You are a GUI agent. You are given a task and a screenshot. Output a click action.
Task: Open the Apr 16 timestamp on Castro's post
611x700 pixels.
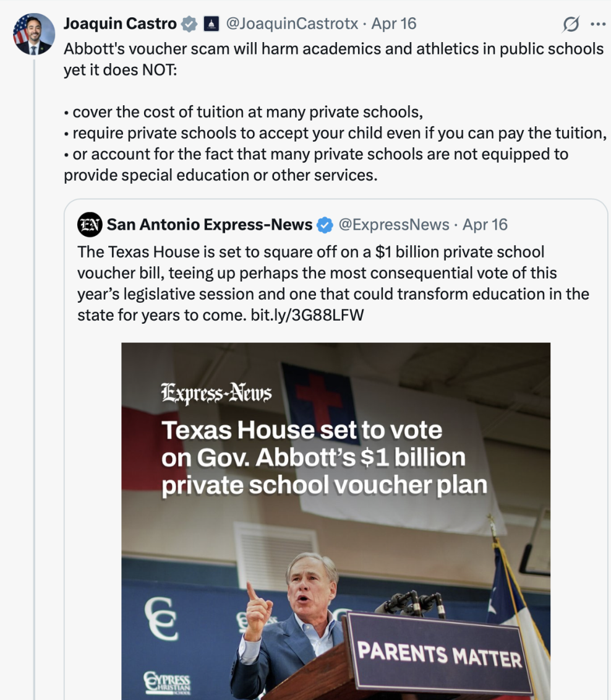coord(394,24)
